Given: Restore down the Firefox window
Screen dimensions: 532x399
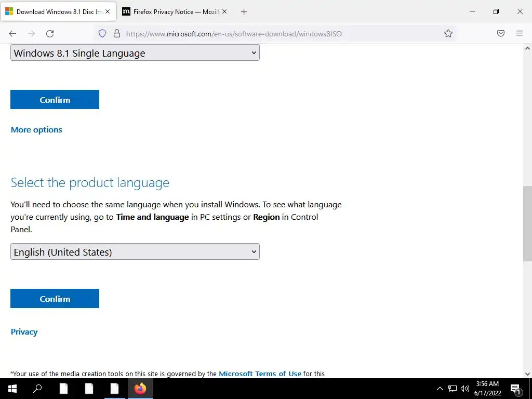Looking at the screenshot, I should [496, 11].
